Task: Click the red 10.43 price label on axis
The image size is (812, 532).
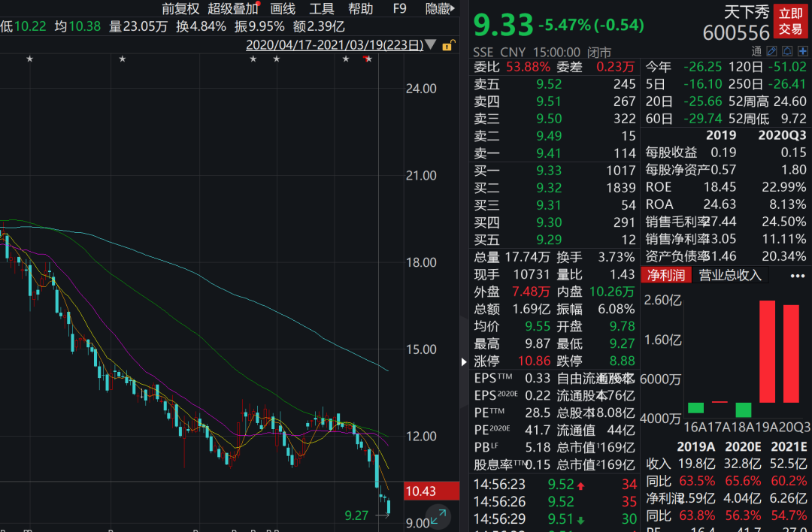Action: click(432, 491)
